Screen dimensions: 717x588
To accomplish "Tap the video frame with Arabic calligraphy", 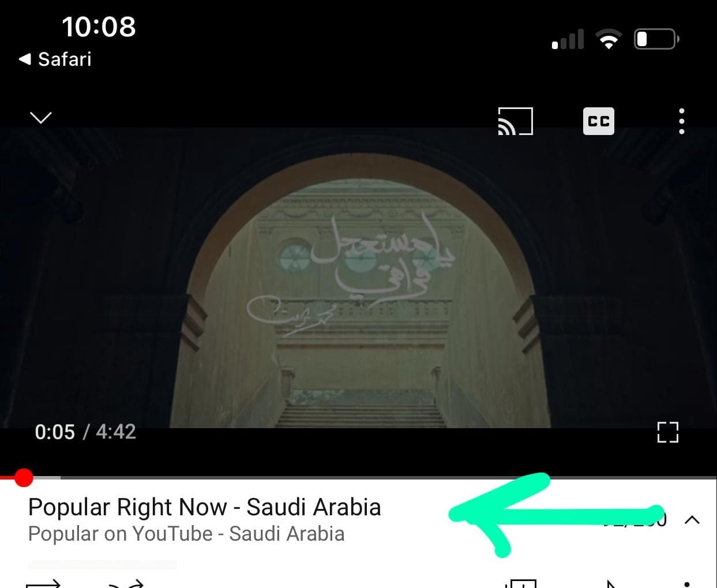I will pyautogui.click(x=358, y=278).
